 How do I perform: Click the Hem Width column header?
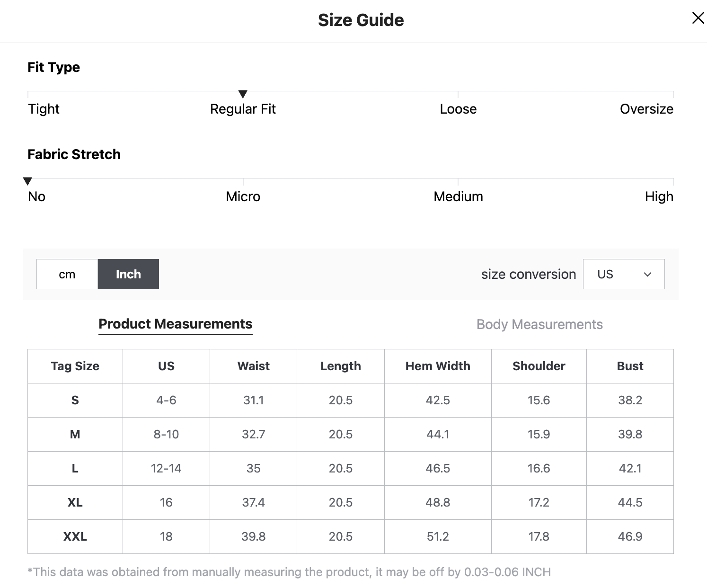click(x=438, y=366)
